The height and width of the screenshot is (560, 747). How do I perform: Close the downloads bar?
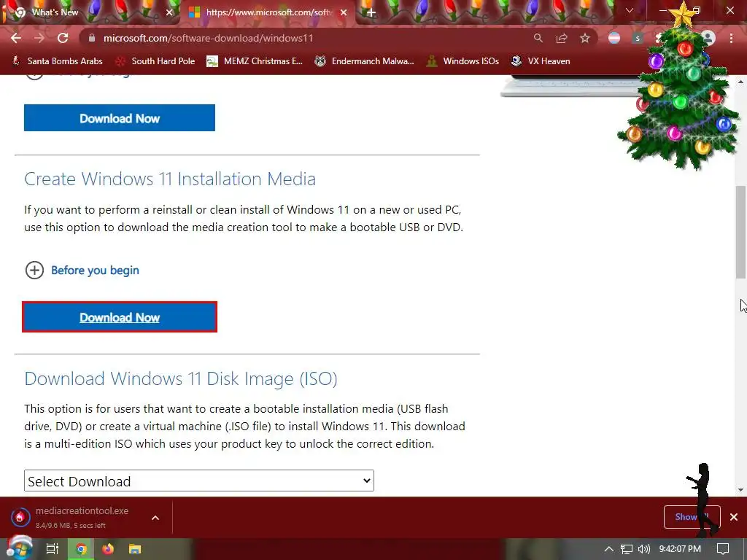(734, 517)
